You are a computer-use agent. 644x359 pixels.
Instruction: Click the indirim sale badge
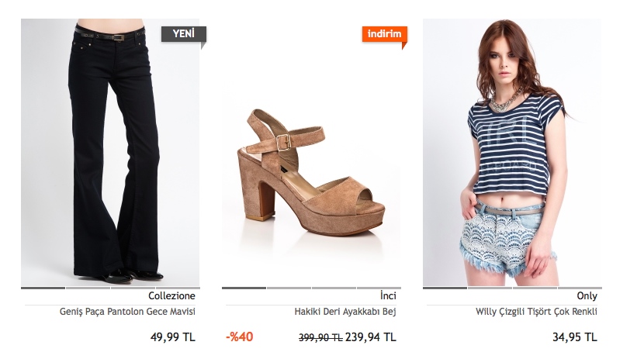click(384, 34)
